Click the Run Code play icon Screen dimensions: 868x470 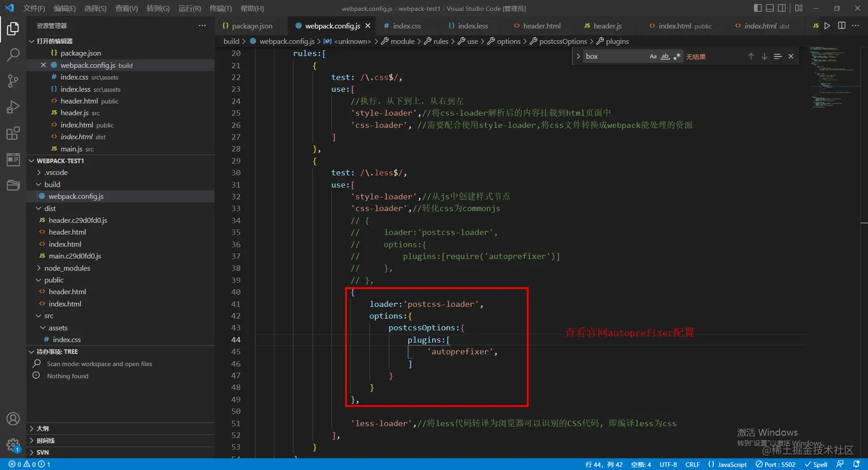[827, 26]
